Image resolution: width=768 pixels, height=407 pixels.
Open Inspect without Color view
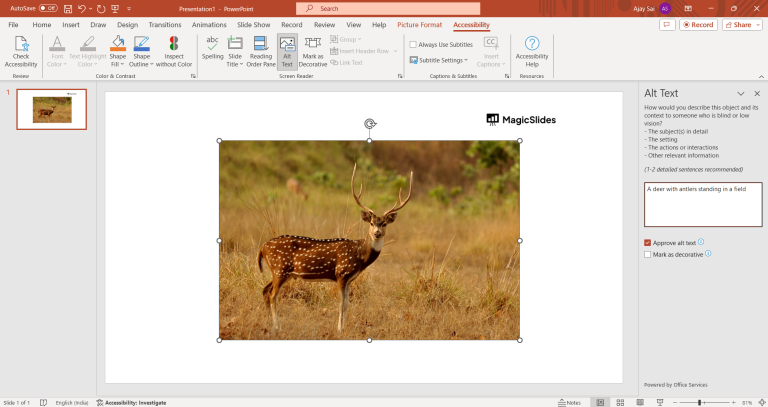(x=174, y=51)
